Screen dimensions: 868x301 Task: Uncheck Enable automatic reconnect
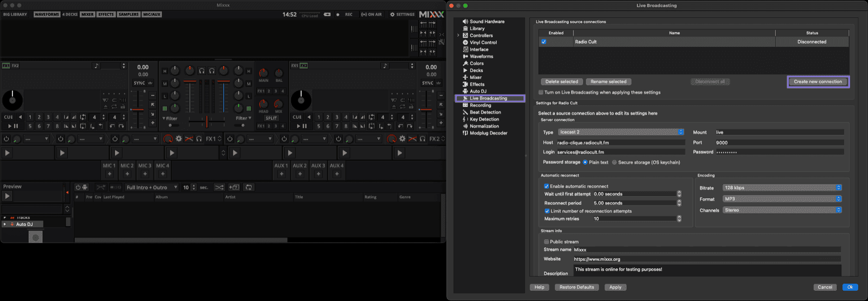point(547,186)
